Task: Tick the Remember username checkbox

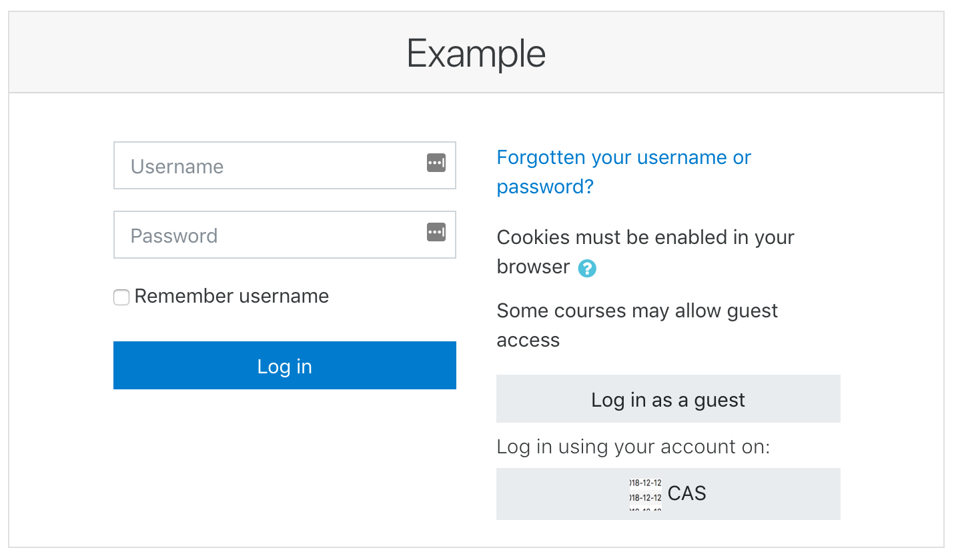Action: tap(121, 297)
